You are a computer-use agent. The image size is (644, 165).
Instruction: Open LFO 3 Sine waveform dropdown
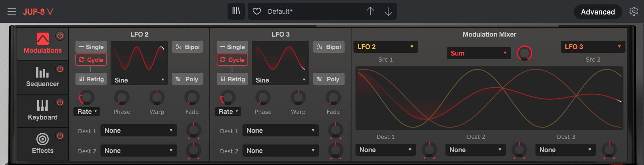(x=280, y=80)
